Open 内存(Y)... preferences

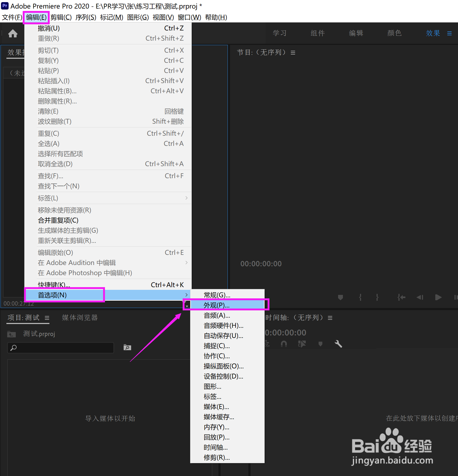coord(227,427)
